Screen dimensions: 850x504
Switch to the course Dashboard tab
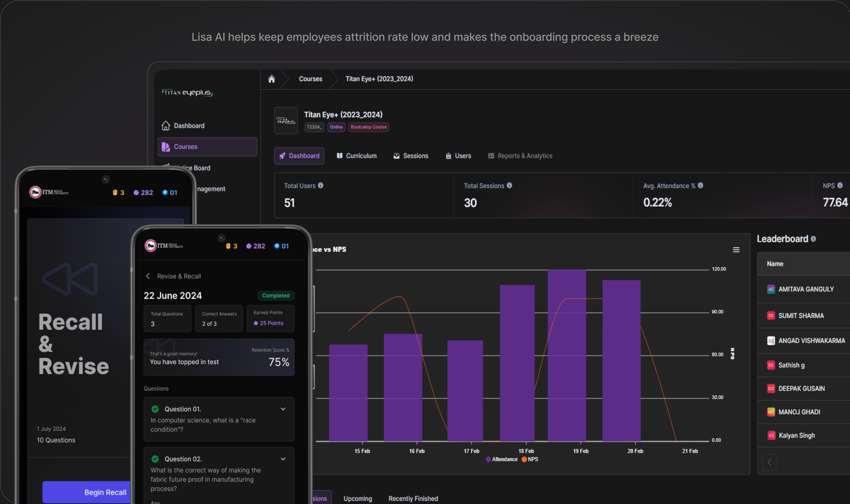pos(299,156)
